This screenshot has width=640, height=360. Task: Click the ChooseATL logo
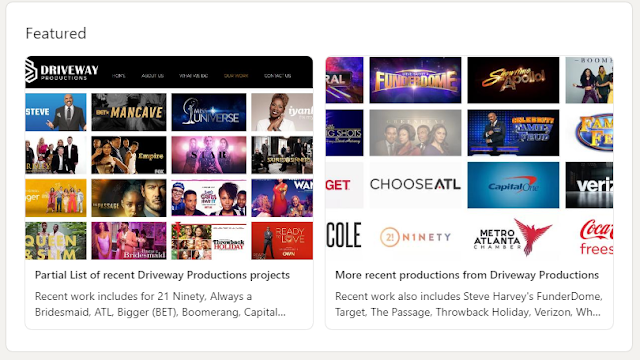(x=416, y=185)
